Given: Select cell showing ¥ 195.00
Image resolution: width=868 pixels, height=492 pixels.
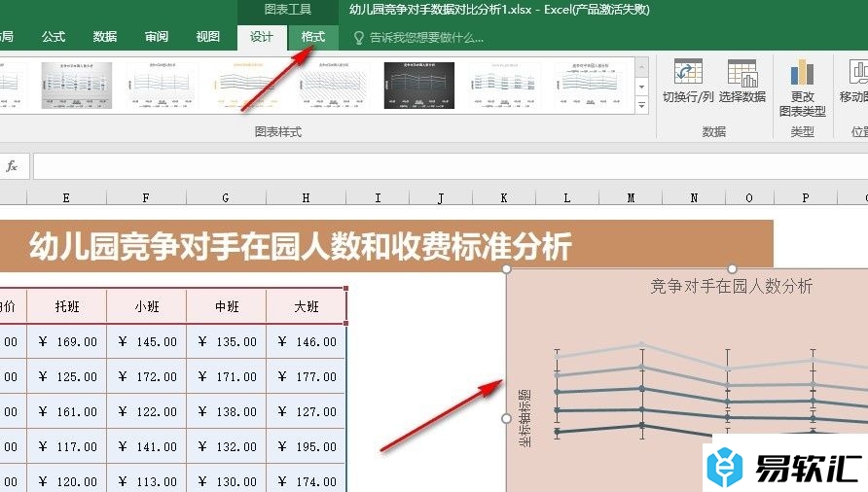Looking at the screenshot, I should point(307,446).
